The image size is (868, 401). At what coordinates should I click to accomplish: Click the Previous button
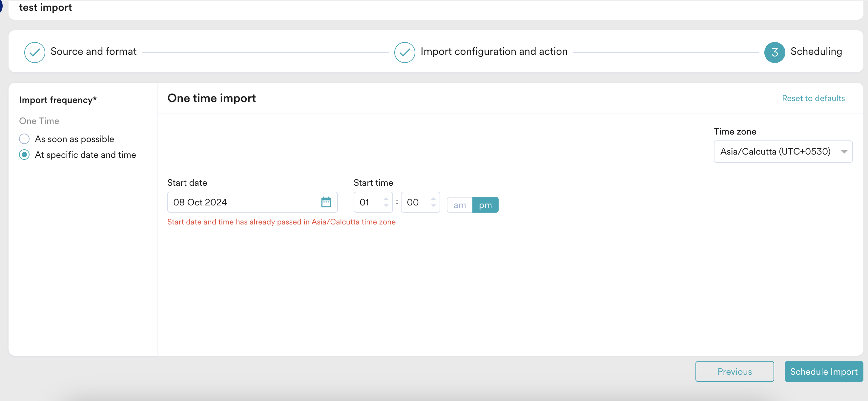click(734, 371)
